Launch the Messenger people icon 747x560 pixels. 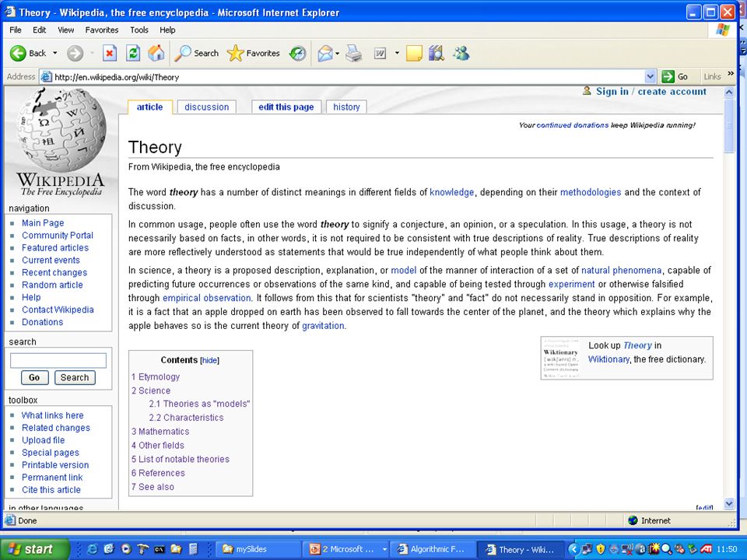click(x=461, y=54)
